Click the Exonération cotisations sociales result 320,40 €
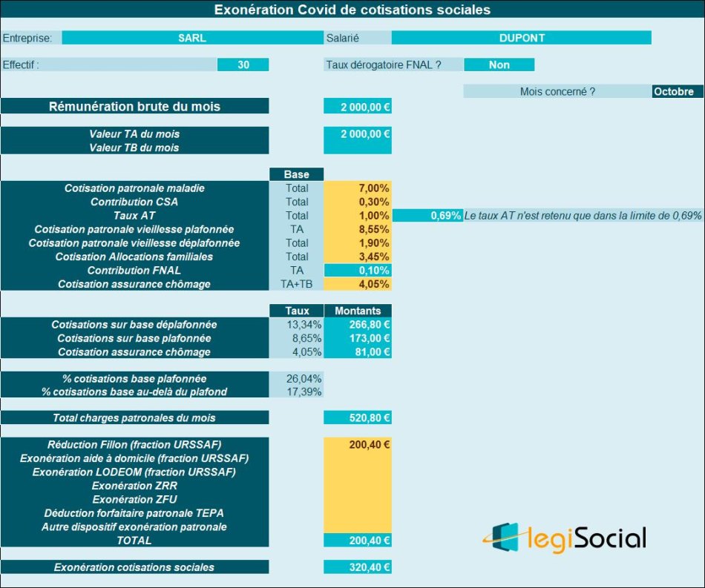The width and height of the screenshot is (705, 588). point(357,567)
